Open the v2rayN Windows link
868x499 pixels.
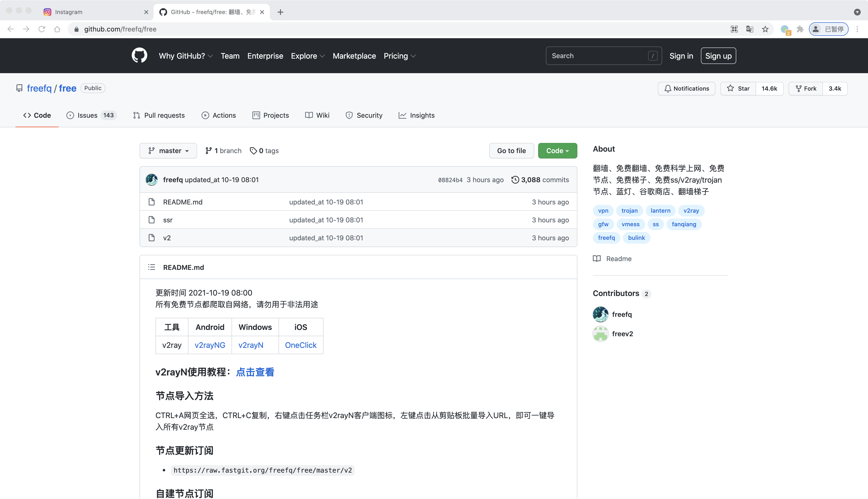[251, 345]
